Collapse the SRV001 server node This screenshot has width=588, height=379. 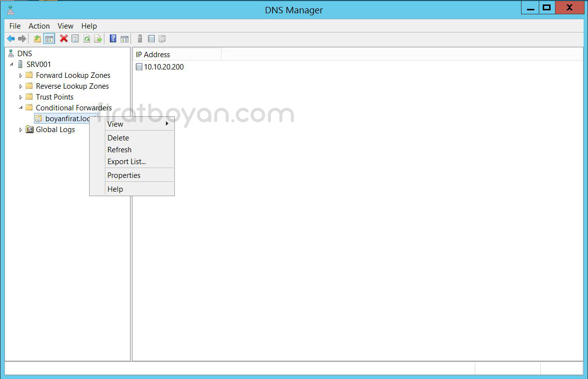pyautogui.click(x=12, y=65)
